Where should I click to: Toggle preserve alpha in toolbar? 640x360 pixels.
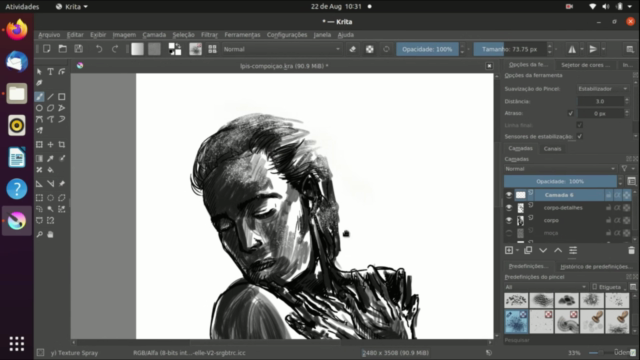[x=369, y=49]
